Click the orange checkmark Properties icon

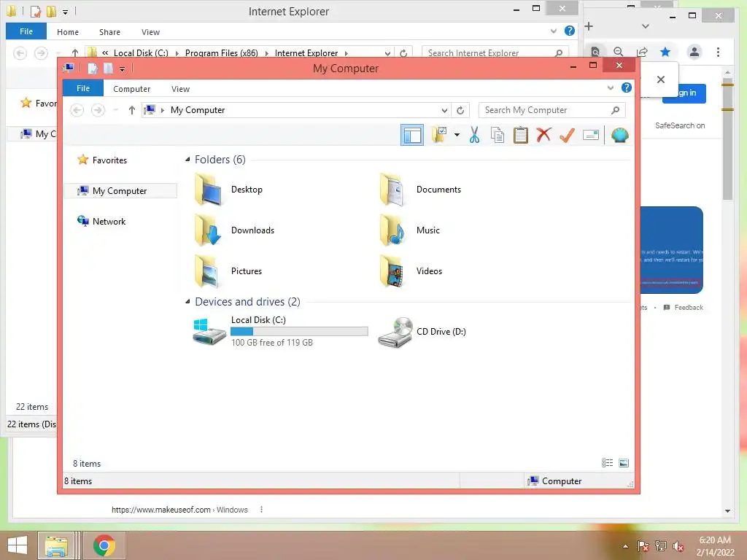(567, 135)
